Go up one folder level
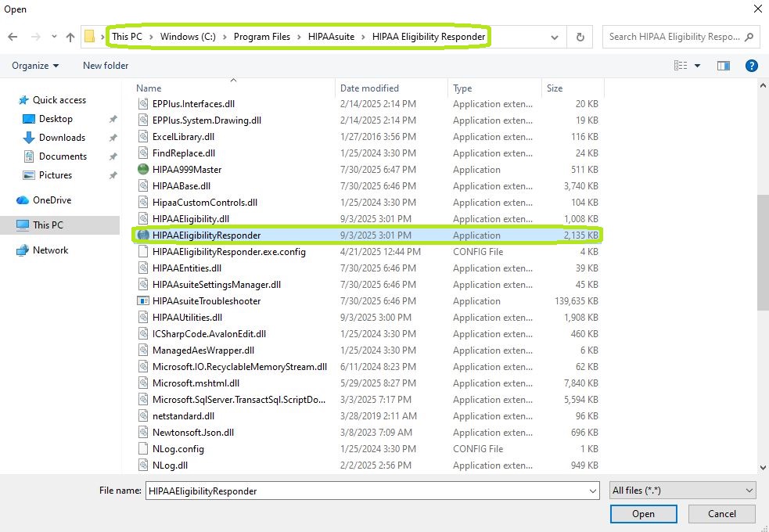This screenshot has height=532, width=769. pyautogui.click(x=70, y=37)
